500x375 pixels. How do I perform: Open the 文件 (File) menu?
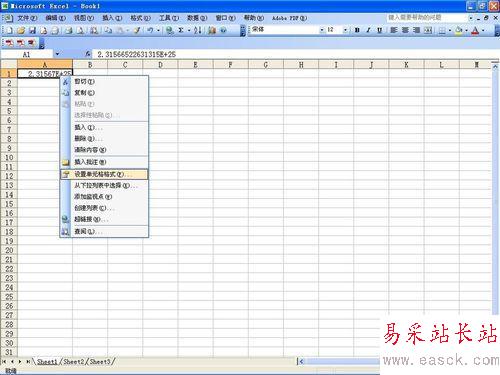pos(27,18)
